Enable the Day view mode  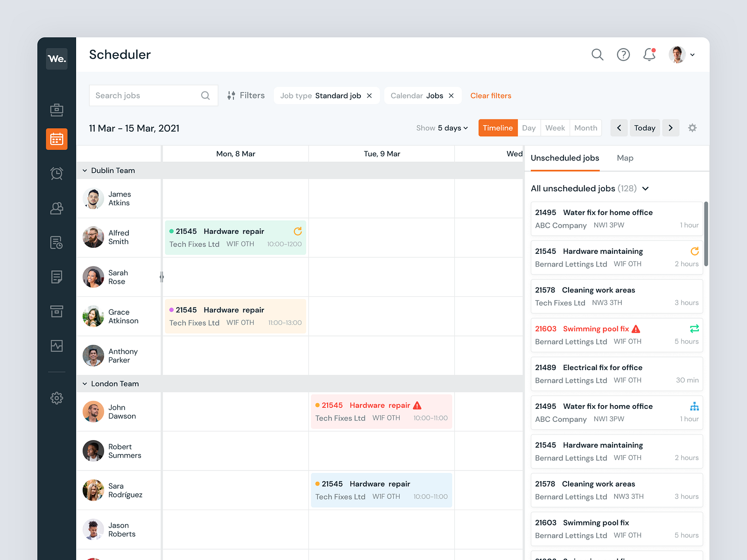[529, 128]
